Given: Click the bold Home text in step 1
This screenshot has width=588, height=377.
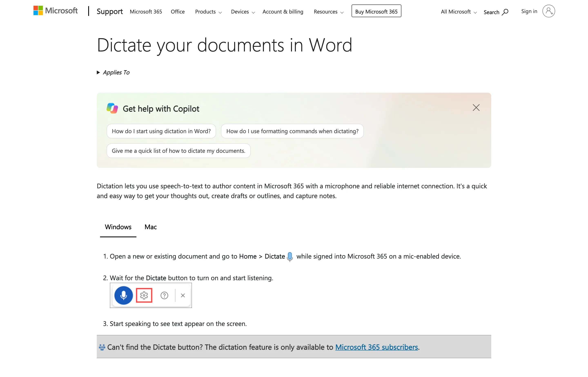Looking at the screenshot, I should click(248, 256).
